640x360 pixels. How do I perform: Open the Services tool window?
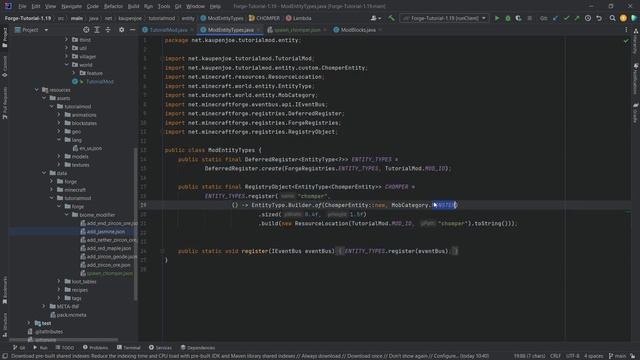click(160, 348)
